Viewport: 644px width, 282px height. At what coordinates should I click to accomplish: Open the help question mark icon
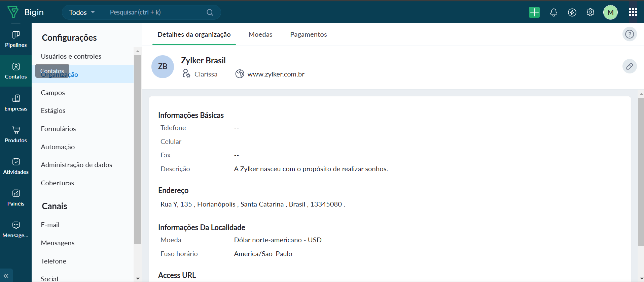coord(630,34)
